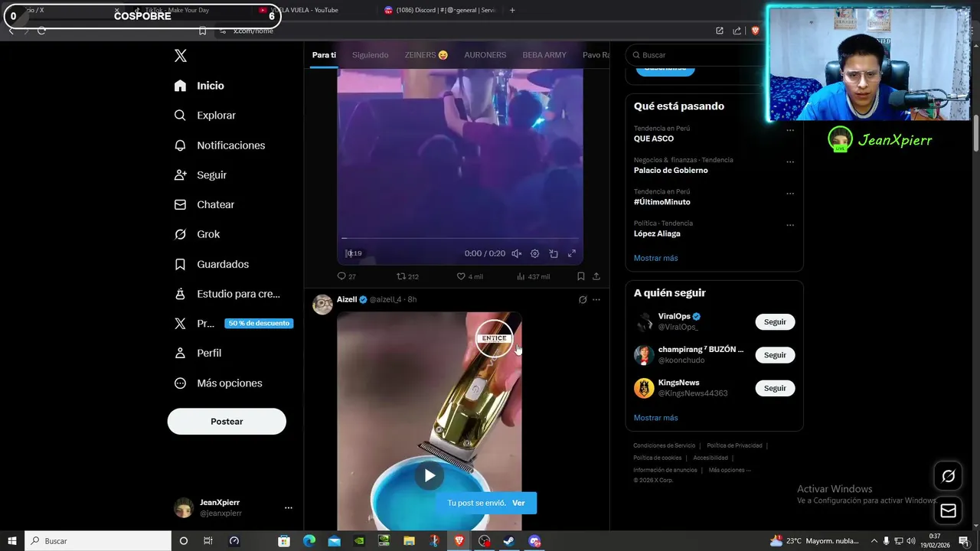Open the floating Grok button
The width and height of the screenshot is (980, 551).
948,476
